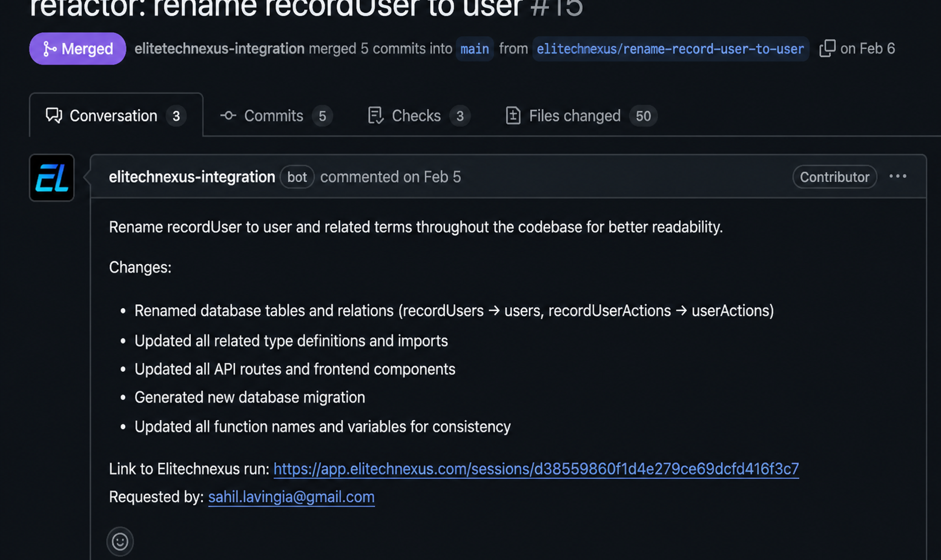Click the Commits tab commit icon
This screenshot has height=560, width=941.
(228, 116)
